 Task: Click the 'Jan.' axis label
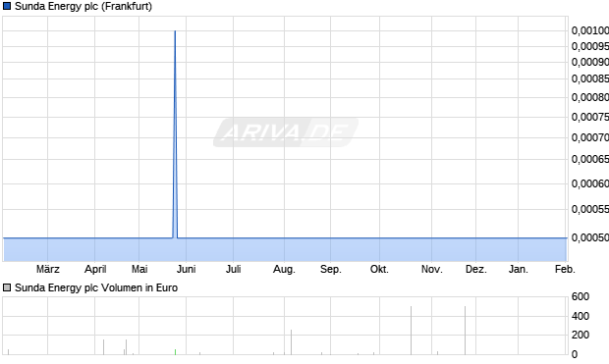519,269
